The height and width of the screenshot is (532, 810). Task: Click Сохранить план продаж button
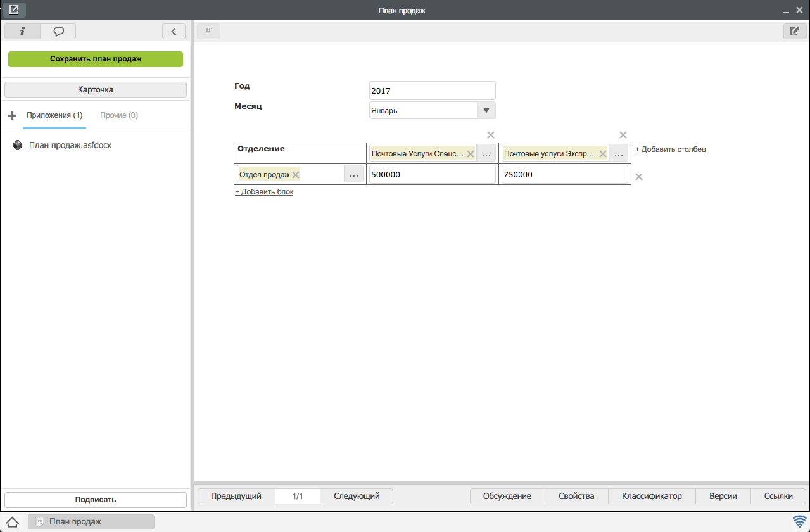click(x=96, y=59)
